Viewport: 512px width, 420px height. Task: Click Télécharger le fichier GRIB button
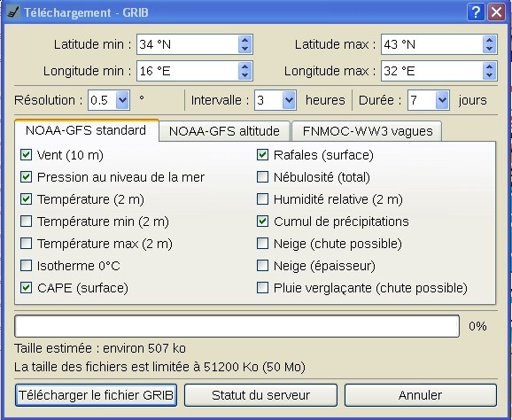tap(96, 395)
